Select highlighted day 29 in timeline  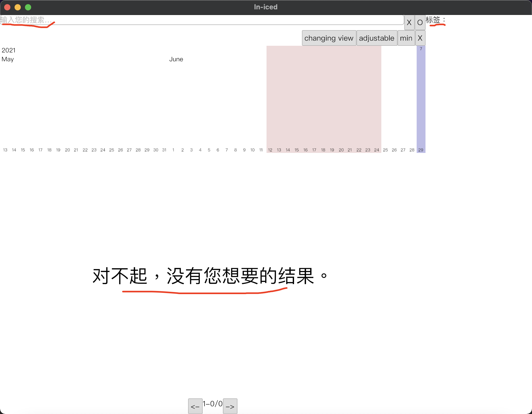421,150
